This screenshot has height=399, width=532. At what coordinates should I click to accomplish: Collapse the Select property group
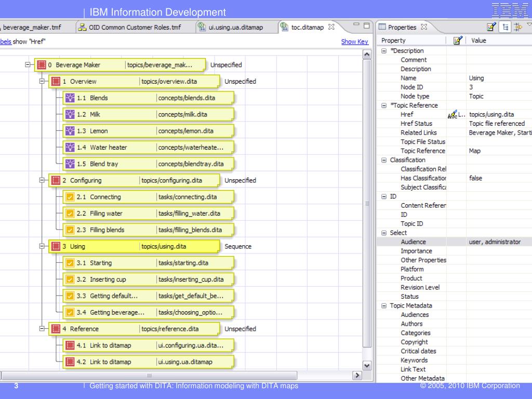pyautogui.click(x=384, y=233)
